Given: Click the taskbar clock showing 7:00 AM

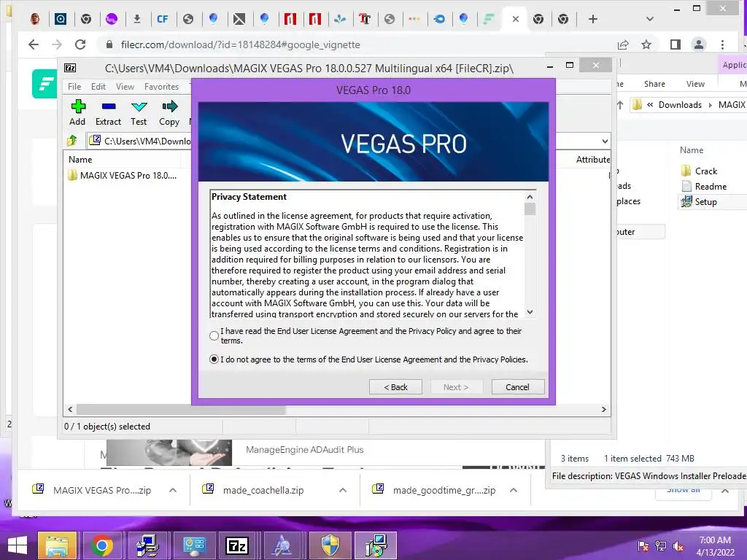Looking at the screenshot, I should pyautogui.click(x=715, y=546).
